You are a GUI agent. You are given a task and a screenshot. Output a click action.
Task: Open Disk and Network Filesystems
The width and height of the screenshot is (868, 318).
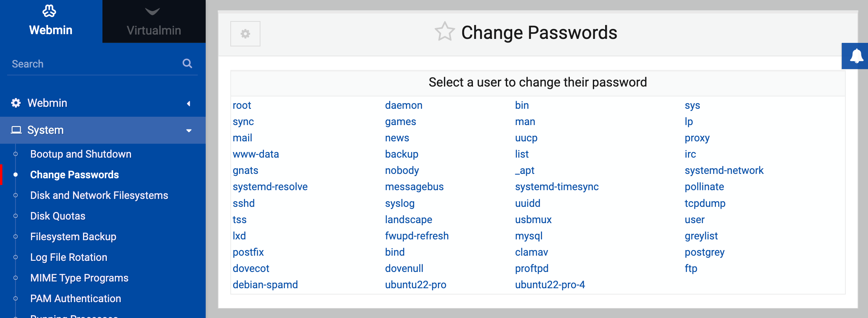click(x=99, y=195)
